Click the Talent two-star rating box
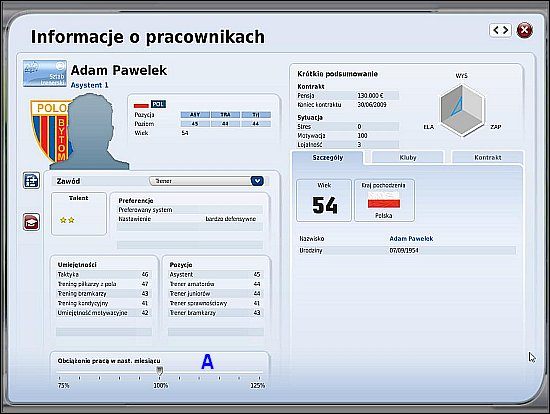550x414 pixels. pyautogui.click(x=79, y=214)
